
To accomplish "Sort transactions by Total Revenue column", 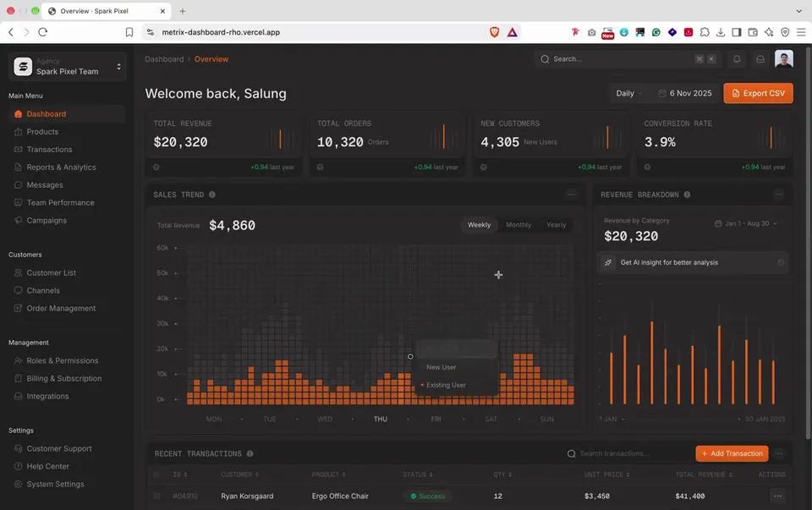I will [704, 474].
